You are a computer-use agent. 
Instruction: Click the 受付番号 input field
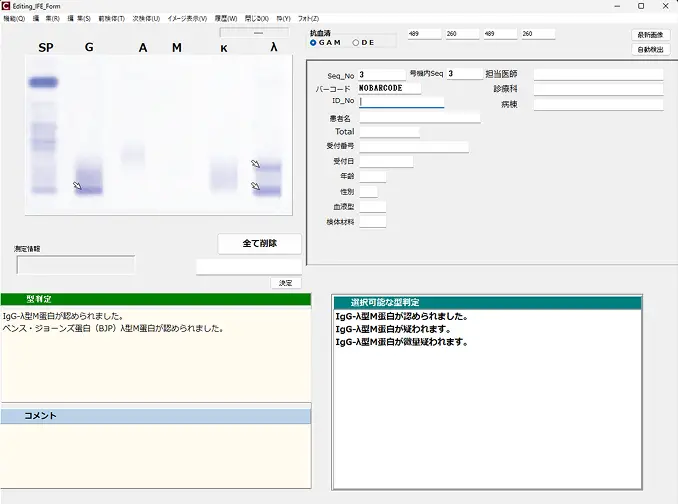[414, 147]
